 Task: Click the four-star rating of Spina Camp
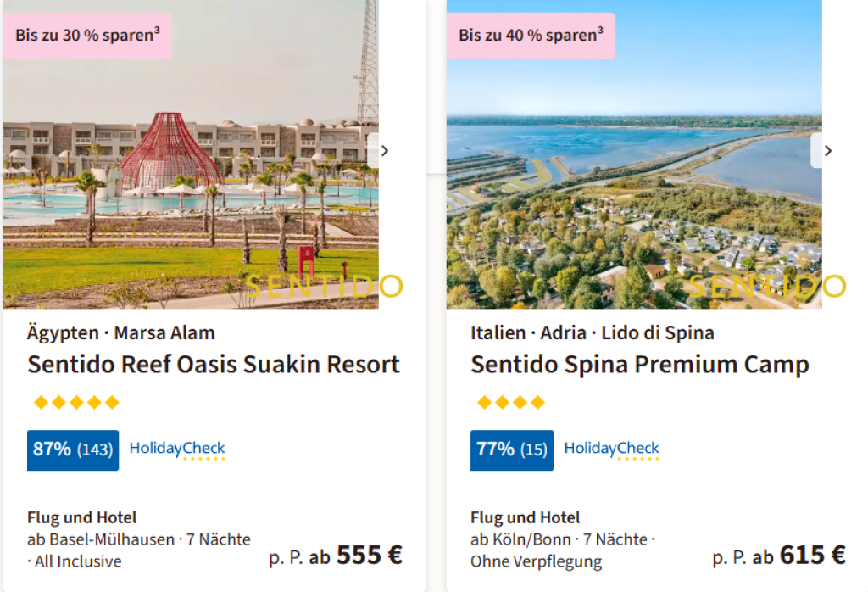[510, 402]
